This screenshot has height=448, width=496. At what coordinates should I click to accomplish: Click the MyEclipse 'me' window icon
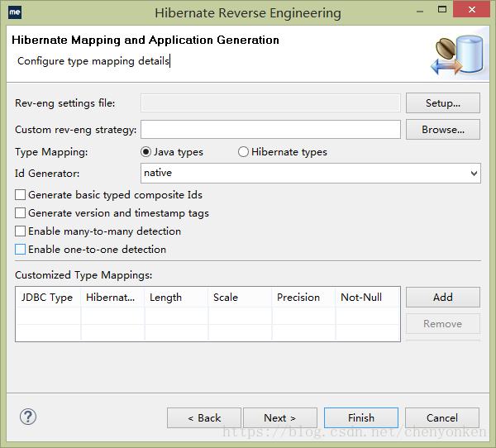pyautogui.click(x=15, y=12)
